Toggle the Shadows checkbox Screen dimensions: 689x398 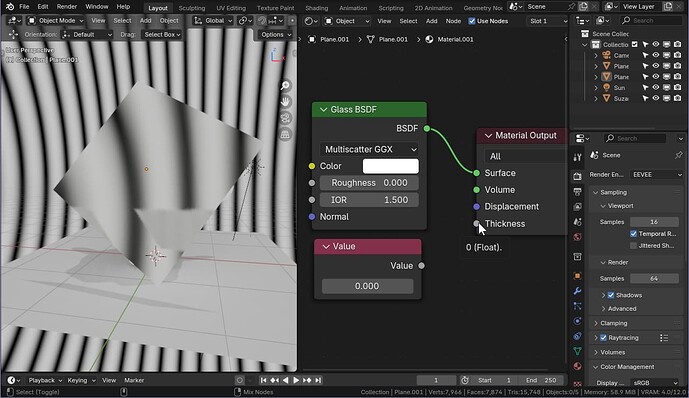click(610, 295)
